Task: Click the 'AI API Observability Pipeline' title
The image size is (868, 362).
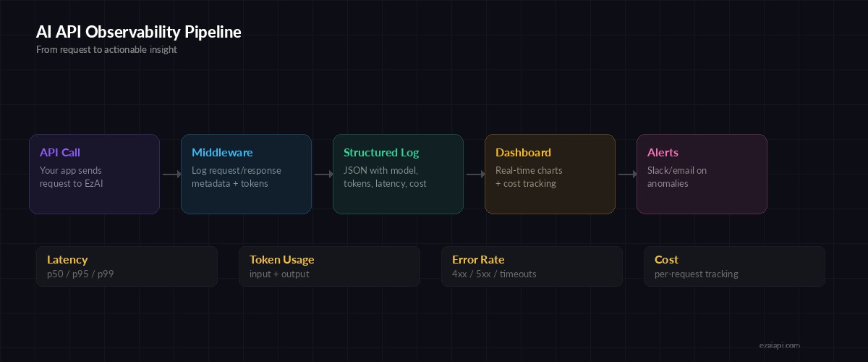Action: coord(139,33)
